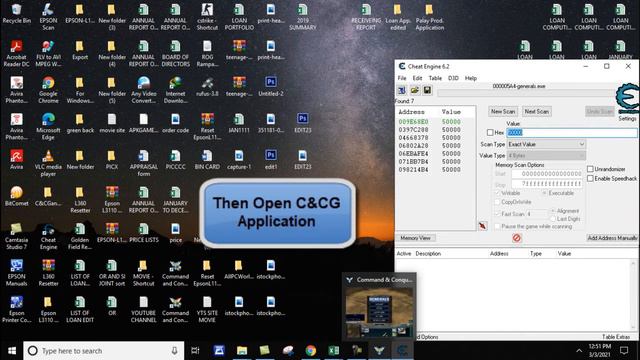Image resolution: width=640 pixels, height=360 pixels.
Task: Enable the Unrandomizer checkbox
Action: click(x=590, y=169)
